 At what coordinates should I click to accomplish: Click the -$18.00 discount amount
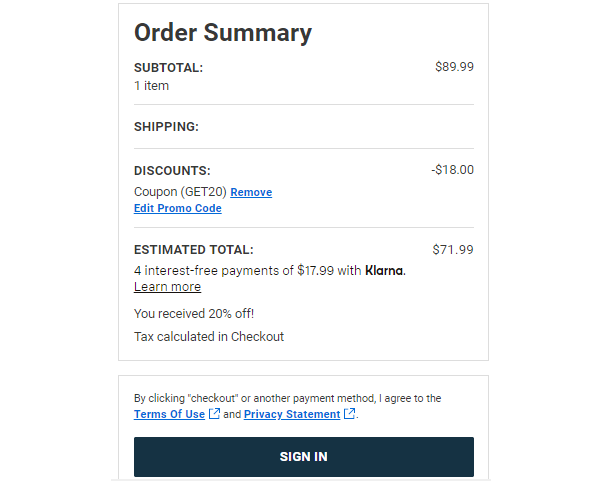coord(453,170)
